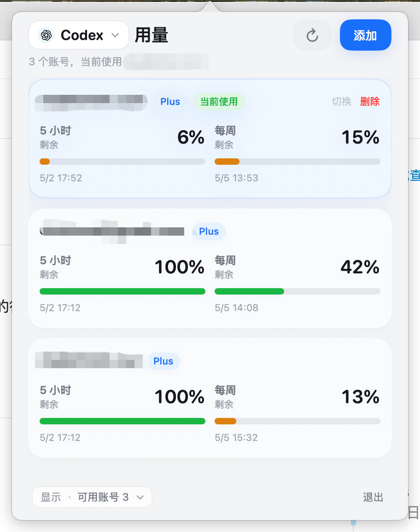The width and height of the screenshot is (420, 532).
Task: Open the Codex provider dropdown
Action: (x=79, y=35)
